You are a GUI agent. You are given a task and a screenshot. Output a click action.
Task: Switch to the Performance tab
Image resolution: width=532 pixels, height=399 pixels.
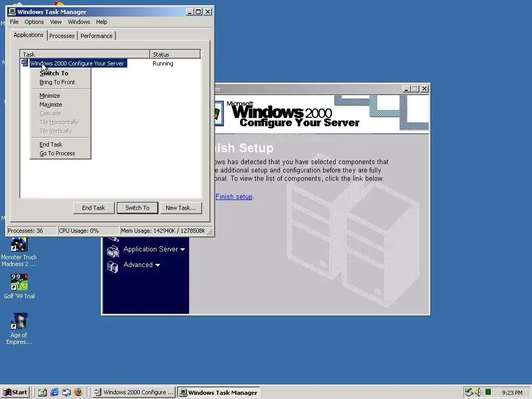coord(96,36)
